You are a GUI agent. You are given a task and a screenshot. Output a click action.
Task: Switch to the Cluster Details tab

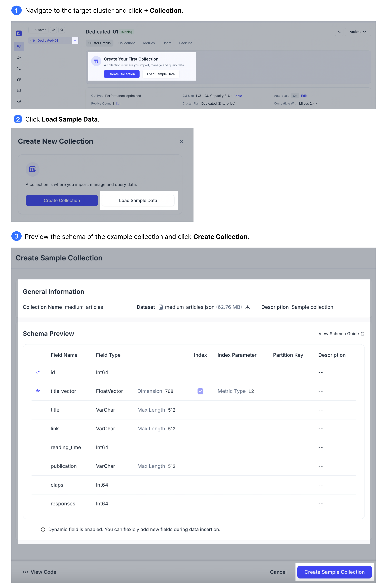99,43
